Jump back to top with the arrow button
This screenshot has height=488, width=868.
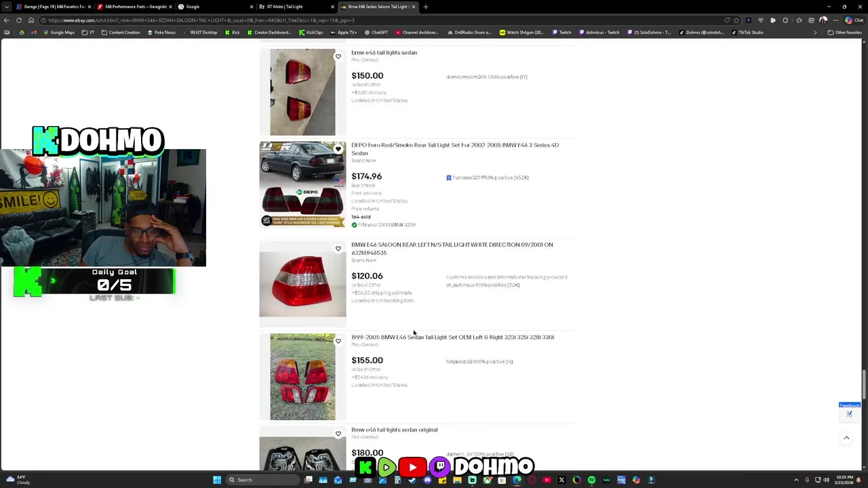pyautogui.click(x=846, y=439)
